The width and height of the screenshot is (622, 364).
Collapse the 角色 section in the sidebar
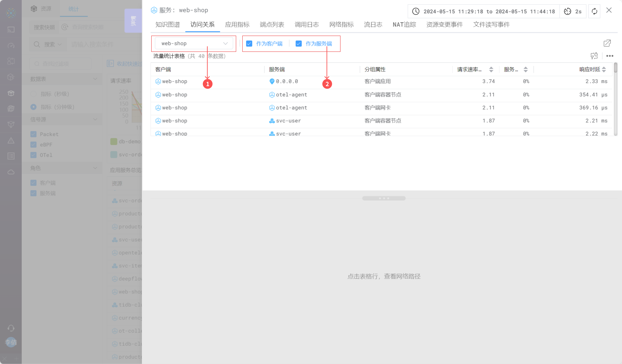pyautogui.click(x=95, y=168)
